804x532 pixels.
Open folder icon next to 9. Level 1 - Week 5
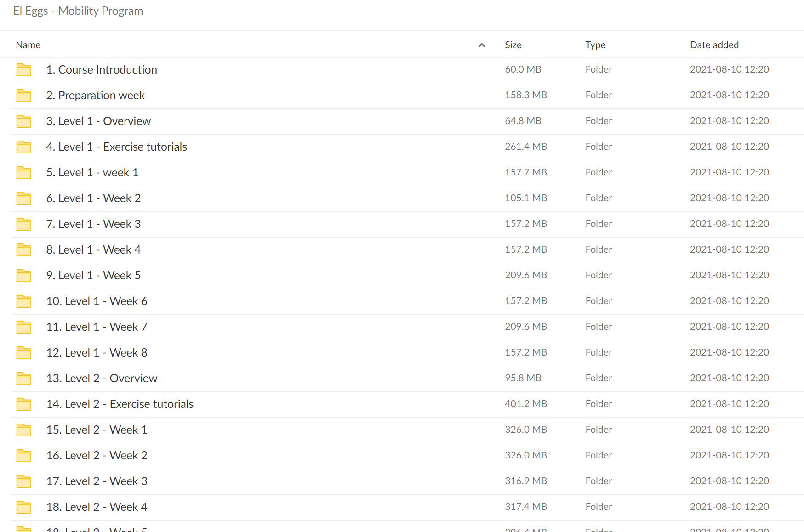tap(23, 276)
